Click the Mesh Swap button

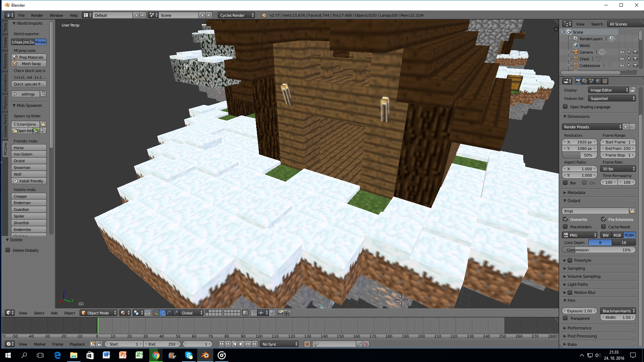click(x=29, y=64)
